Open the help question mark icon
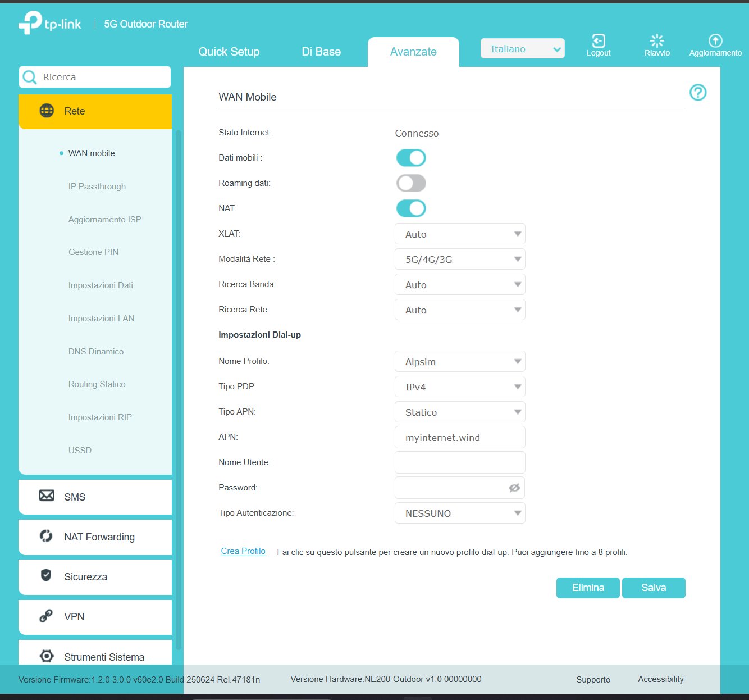Viewport: 749px width, 700px height. (x=698, y=93)
